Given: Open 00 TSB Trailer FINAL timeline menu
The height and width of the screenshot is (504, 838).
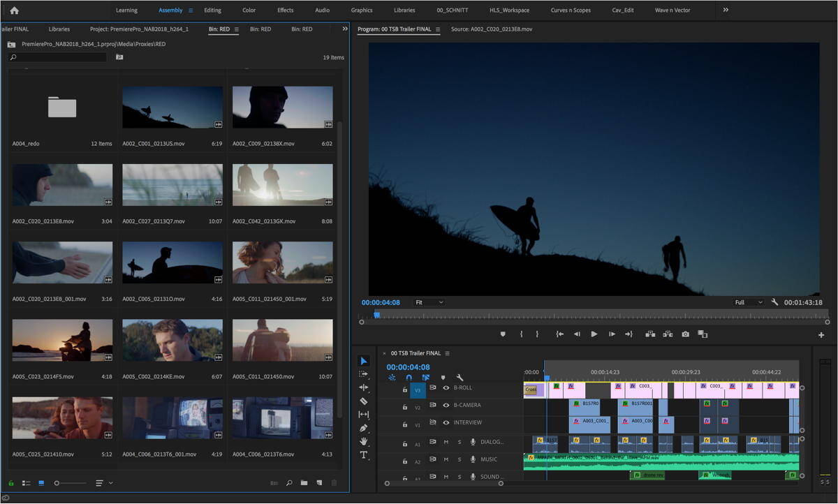Looking at the screenshot, I should (x=448, y=353).
